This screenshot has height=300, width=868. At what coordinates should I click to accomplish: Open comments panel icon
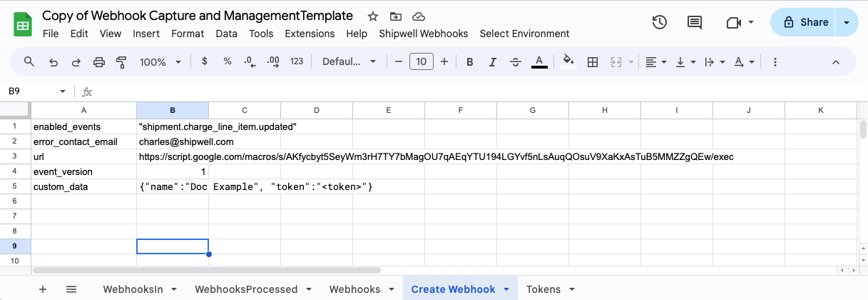pos(694,23)
